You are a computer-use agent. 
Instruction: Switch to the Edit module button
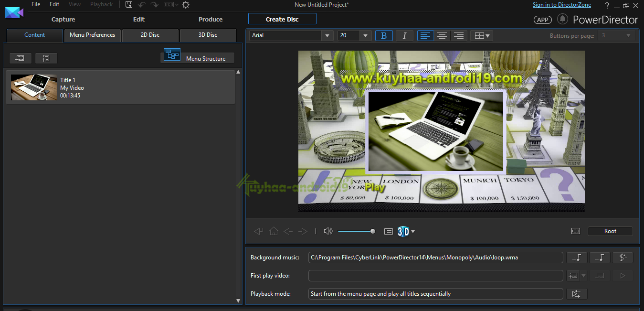[x=139, y=20]
